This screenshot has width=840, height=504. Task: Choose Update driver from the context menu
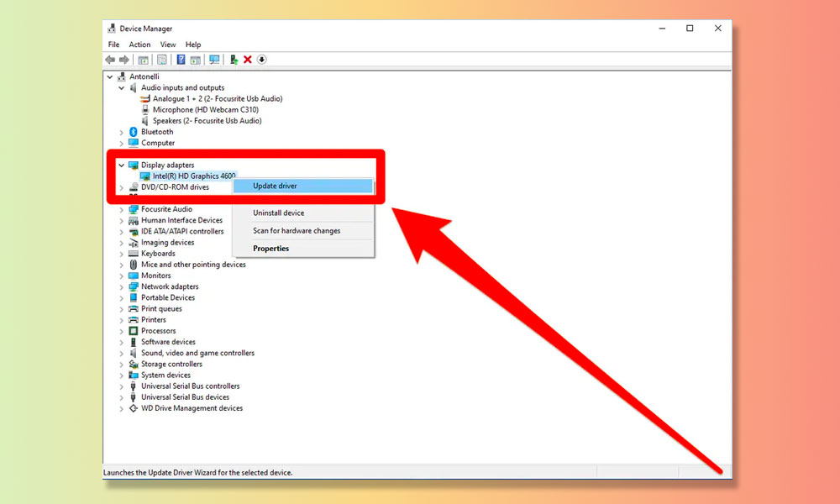(x=303, y=186)
